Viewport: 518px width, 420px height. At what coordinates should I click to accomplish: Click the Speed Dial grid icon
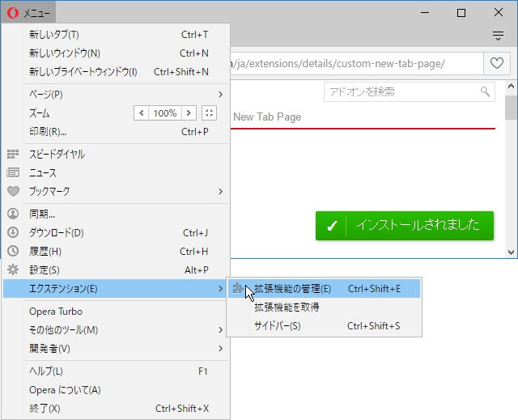point(13,155)
